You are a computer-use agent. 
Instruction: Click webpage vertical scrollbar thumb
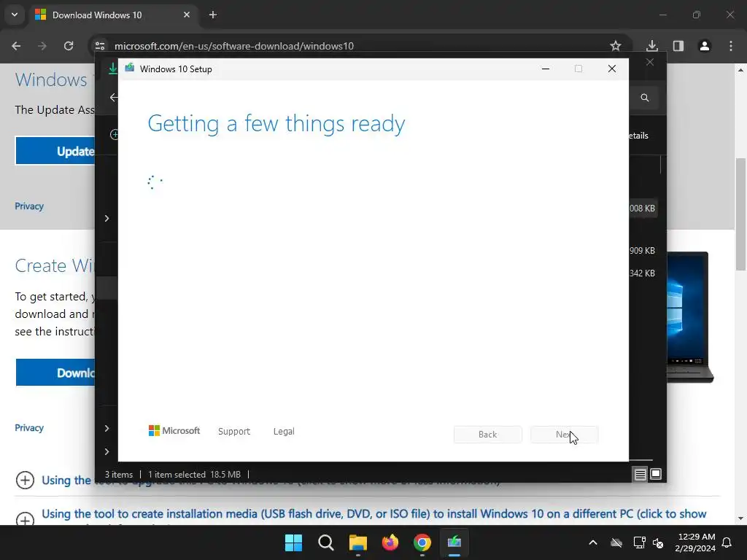pyautogui.click(x=740, y=214)
